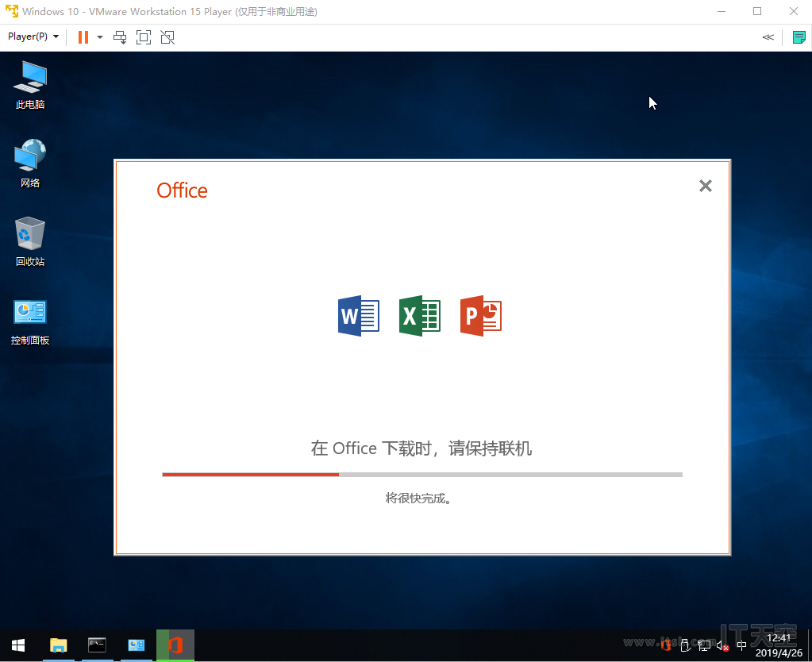This screenshot has height=662, width=812.
Task: Open the network tray icon
Action: [704, 645]
